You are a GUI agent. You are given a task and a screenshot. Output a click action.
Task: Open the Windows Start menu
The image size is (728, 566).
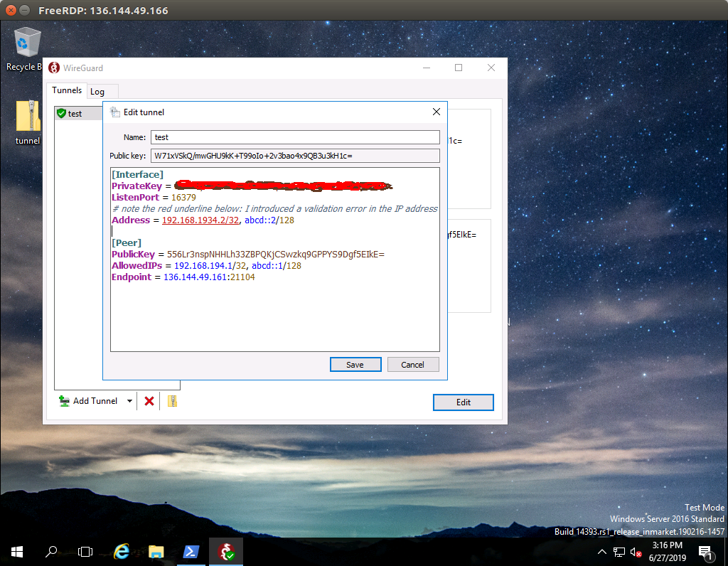pos(17,552)
